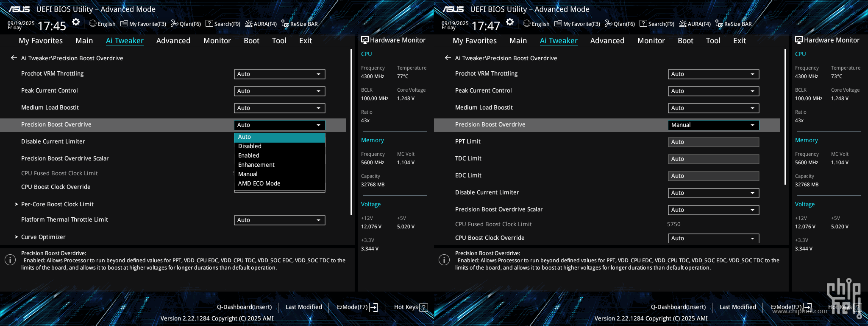Viewport: 868px width, 326px height.
Task: Click EzMode(F7) switch icon in left screen
Action: 373,307
